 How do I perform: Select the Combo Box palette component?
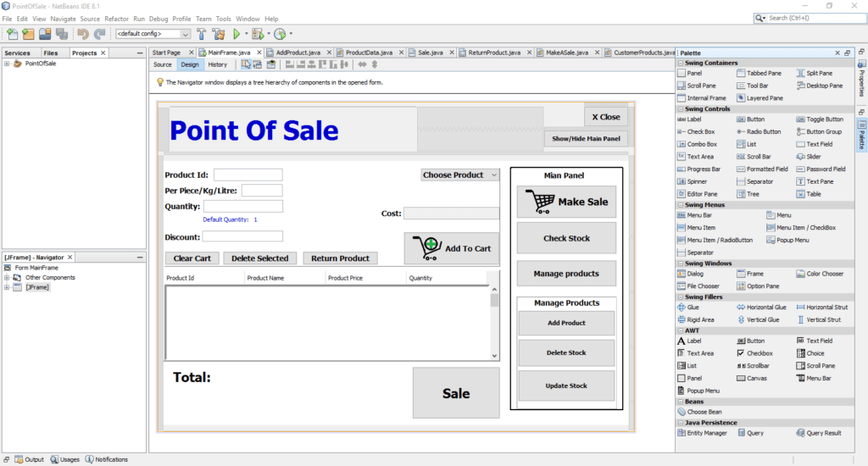click(697, 144)
